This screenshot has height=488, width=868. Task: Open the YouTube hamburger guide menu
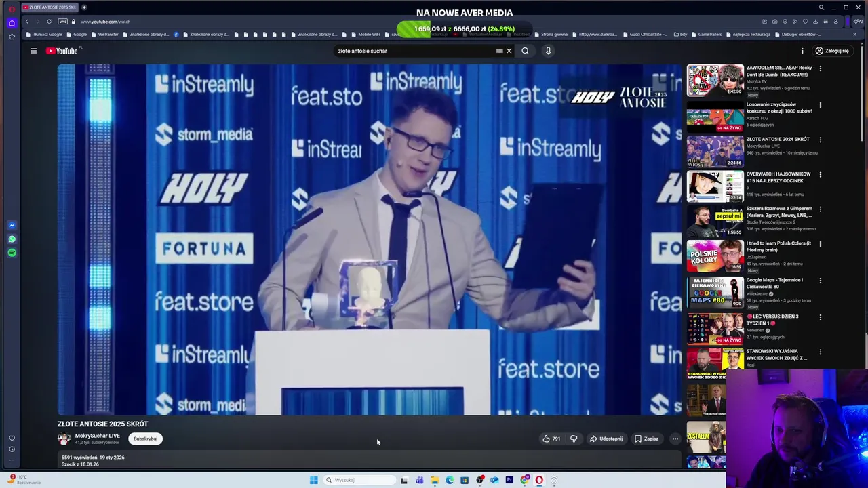tap(33, 51)
